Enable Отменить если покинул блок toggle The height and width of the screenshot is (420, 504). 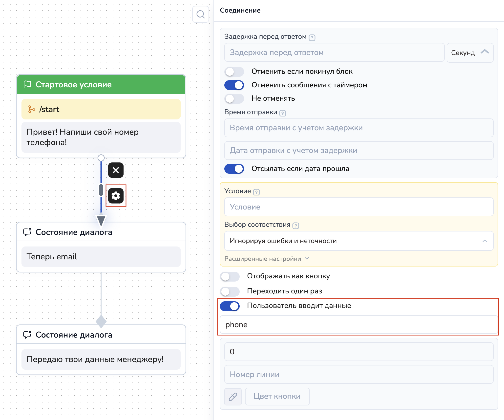(x=234, y=72)
